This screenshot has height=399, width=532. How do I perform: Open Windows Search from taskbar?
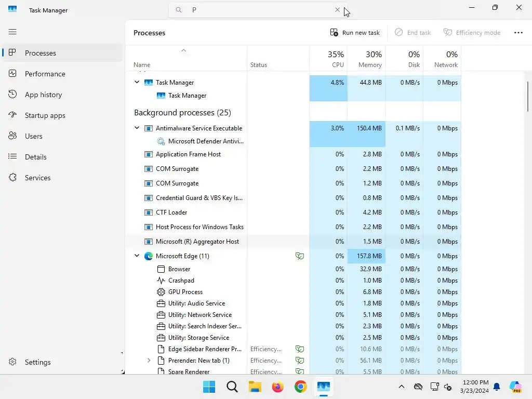tap(232, 387)
